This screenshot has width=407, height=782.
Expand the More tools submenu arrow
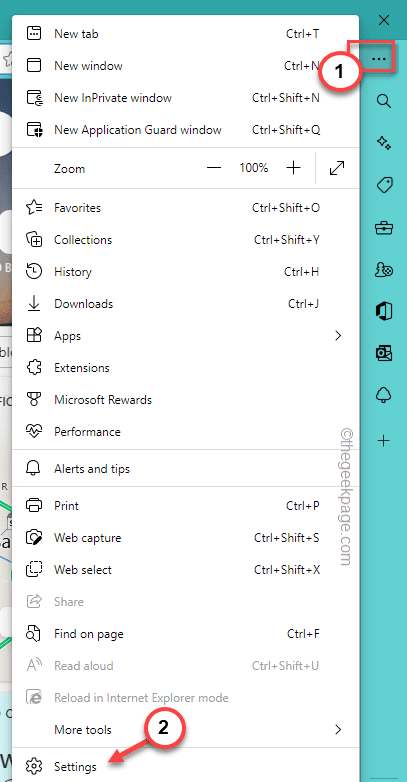[x=338, y=730]
